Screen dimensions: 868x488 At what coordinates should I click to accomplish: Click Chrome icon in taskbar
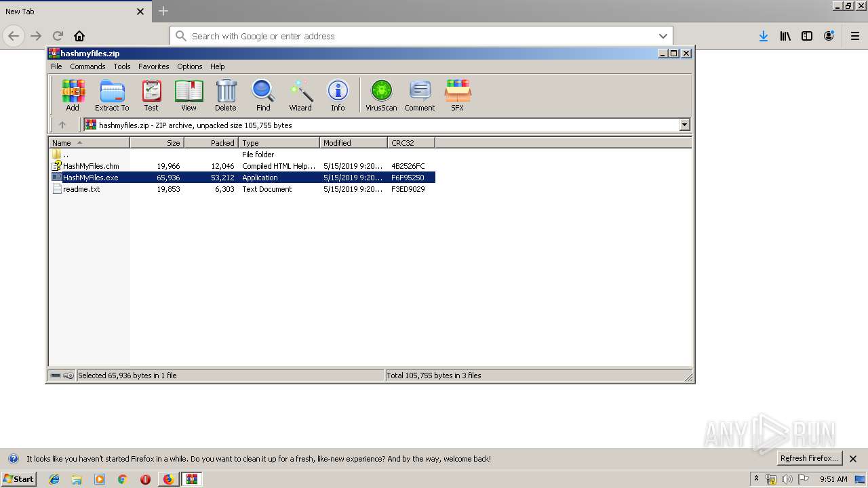tap(123, 479)
